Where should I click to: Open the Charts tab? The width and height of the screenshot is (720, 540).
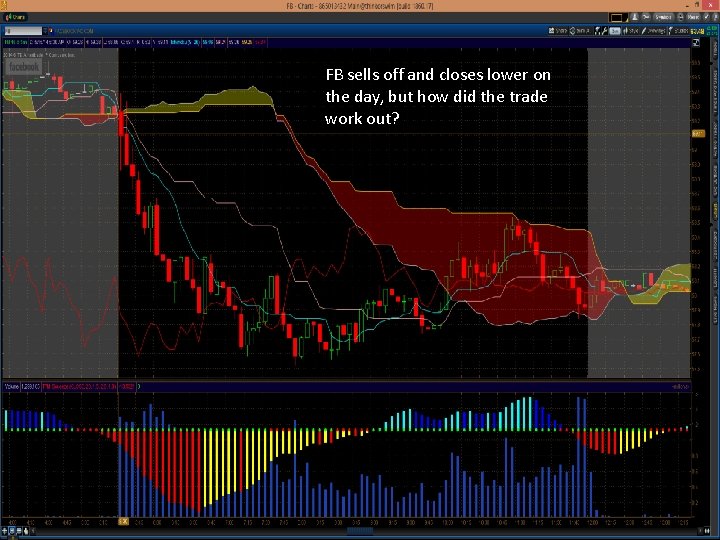coord(16,17)
